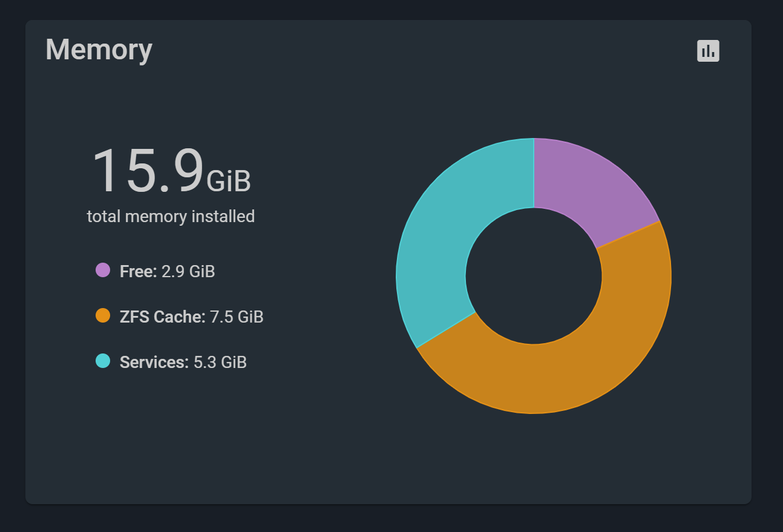Click the cyan Services legend dot

coord(103,361)
